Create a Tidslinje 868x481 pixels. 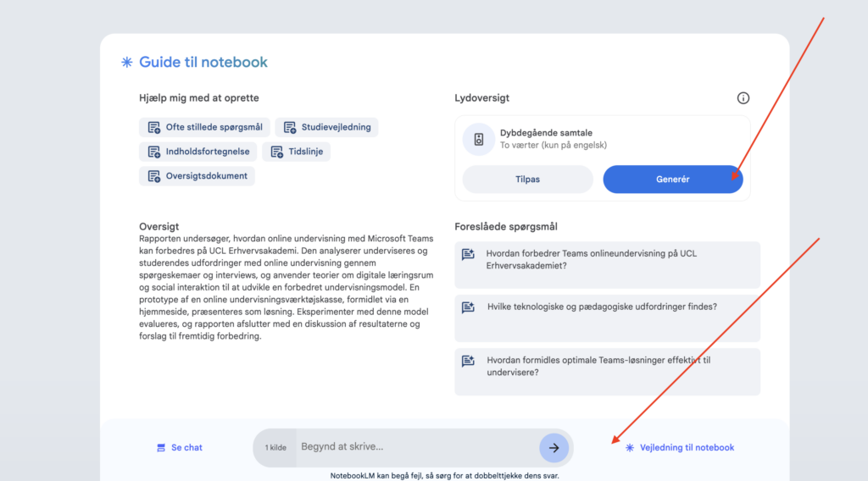296,152
